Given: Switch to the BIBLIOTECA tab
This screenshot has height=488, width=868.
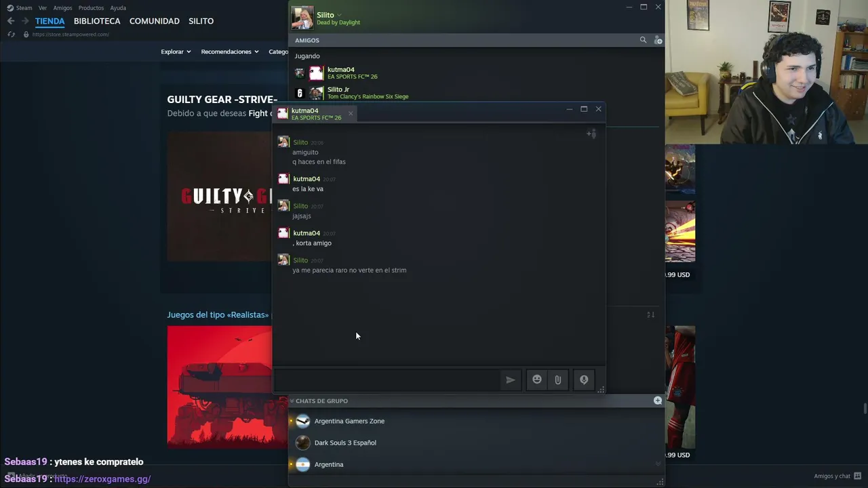Looking at the screenshot, I should [97, 21].
